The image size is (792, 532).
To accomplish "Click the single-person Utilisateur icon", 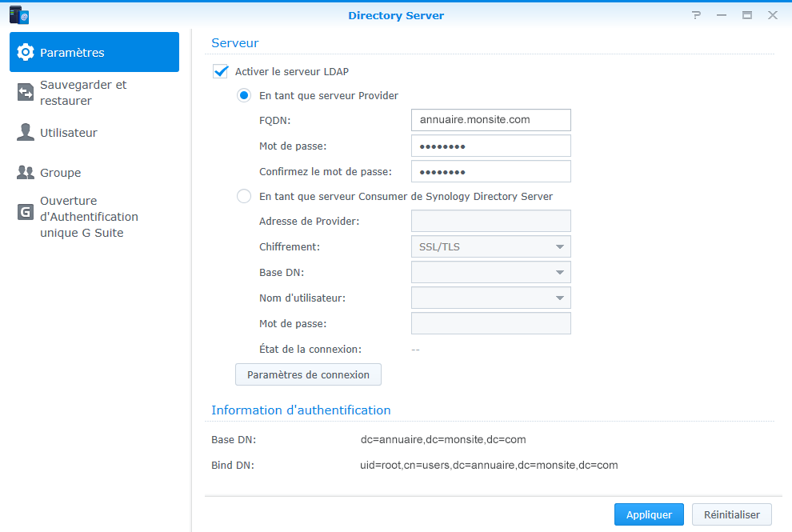I will pyautogui.click(x=26, y=132).
